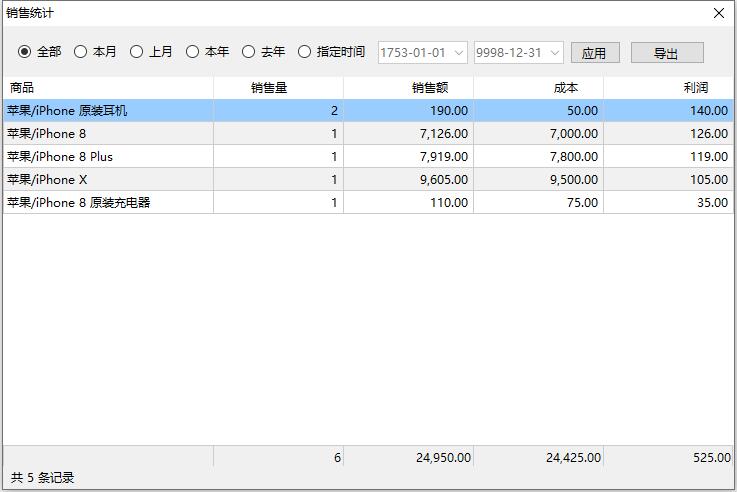Sort by the 商品 column header
The height and width of the screenshot is (492, 737).
(x=108, y=87)
